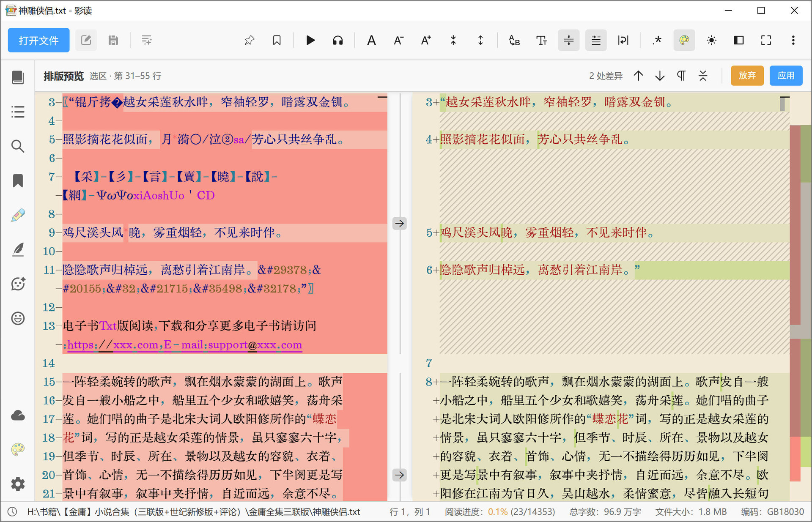Toggle the justified layout icon
Screen dimensions: 812x522
click(596, 41)
